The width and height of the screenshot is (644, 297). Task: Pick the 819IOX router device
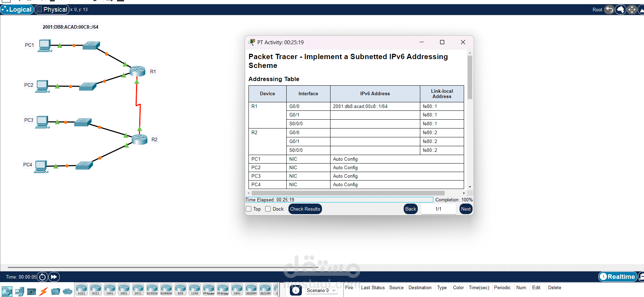coord(152,290)
